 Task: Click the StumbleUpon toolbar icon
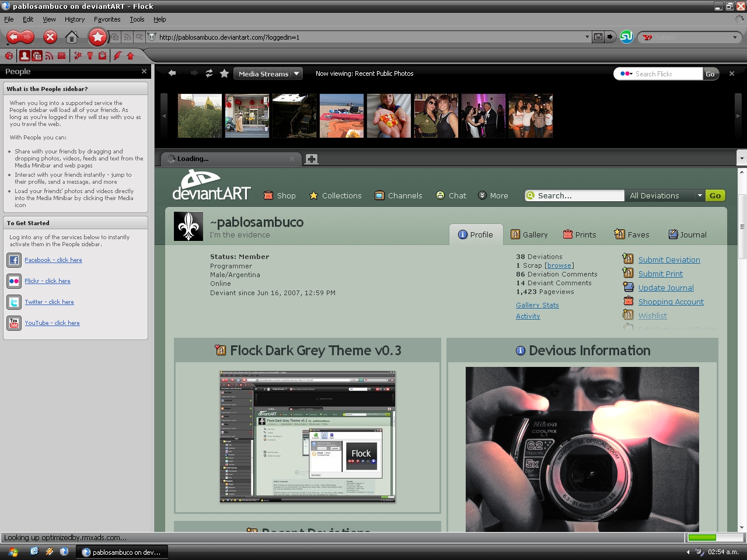click(626, 37)
